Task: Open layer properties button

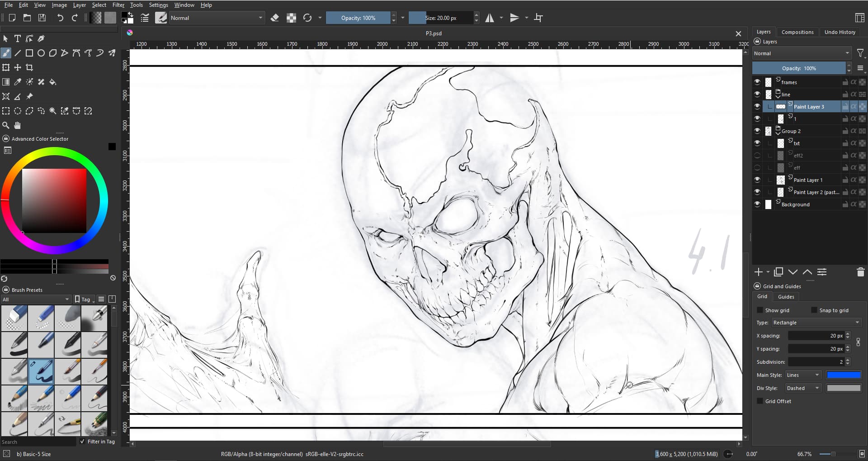Action: point(822,272)
